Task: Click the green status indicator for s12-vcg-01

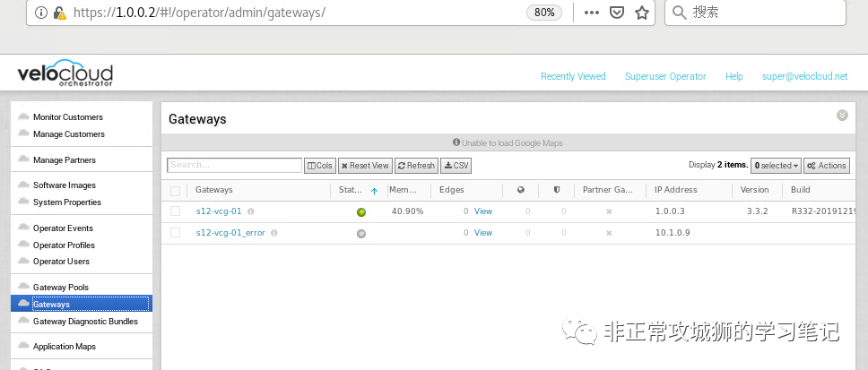Action: click(361, 211)
